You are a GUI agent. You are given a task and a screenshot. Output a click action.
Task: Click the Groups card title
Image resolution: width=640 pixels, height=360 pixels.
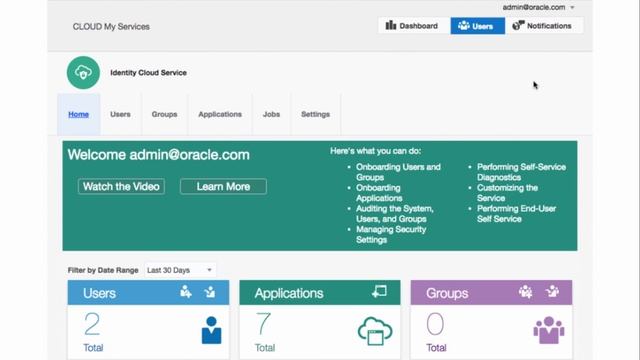click(447, 293)
